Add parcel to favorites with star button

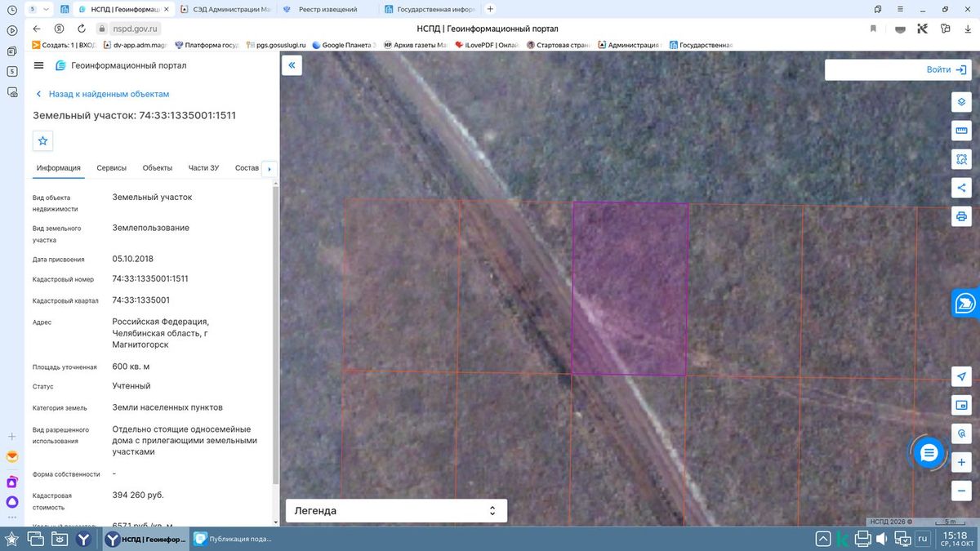click(x=43, y=140)
